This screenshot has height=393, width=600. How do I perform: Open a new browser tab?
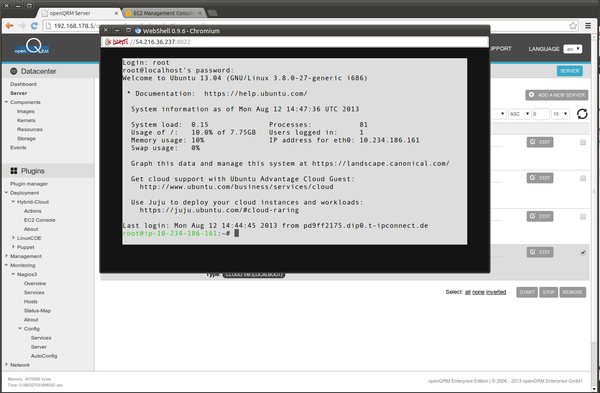point(212,13)
